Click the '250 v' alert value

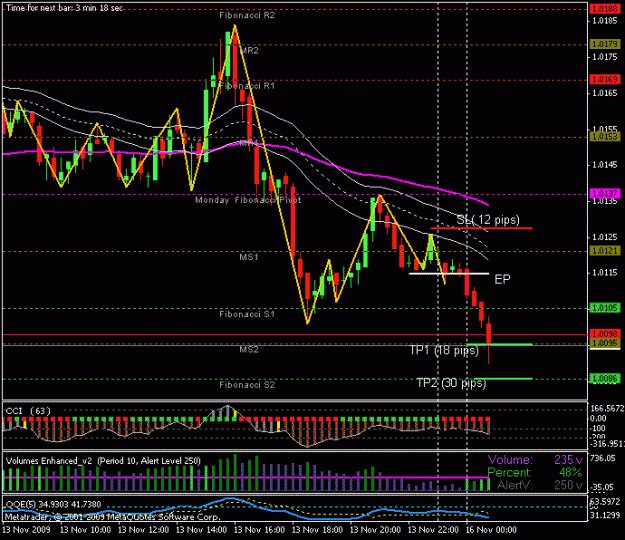point(568,485)
